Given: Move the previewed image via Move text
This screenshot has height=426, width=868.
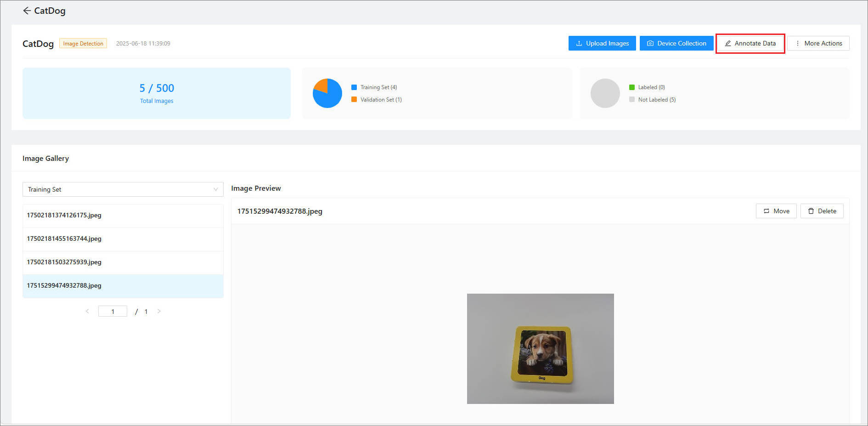Looking at the screenshot, I should [782, 211].
